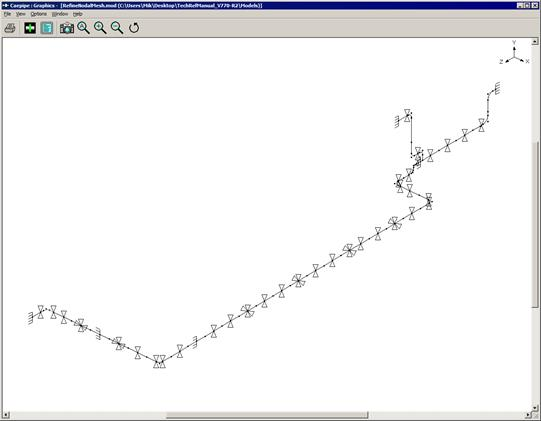Click the Zoom All magnifier icon
This screenshot has height=421, width=541.
pyautogui.click(x=83, y=28)
